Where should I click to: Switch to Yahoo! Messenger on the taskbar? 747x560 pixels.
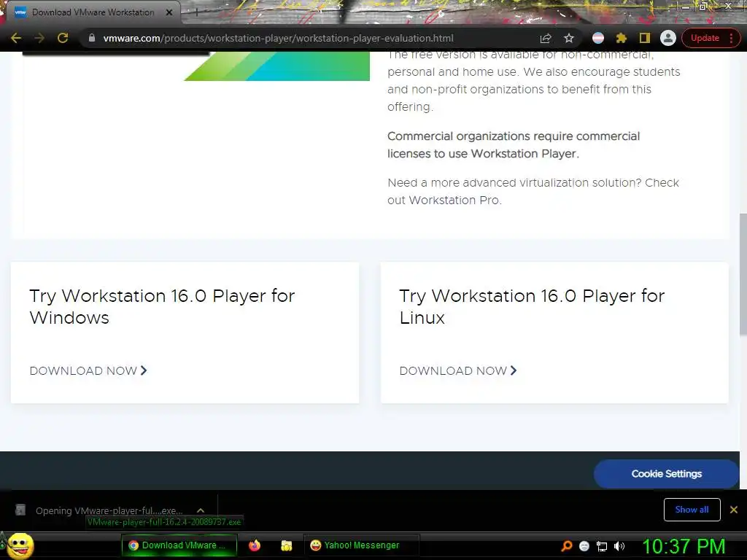click(362, 545)
